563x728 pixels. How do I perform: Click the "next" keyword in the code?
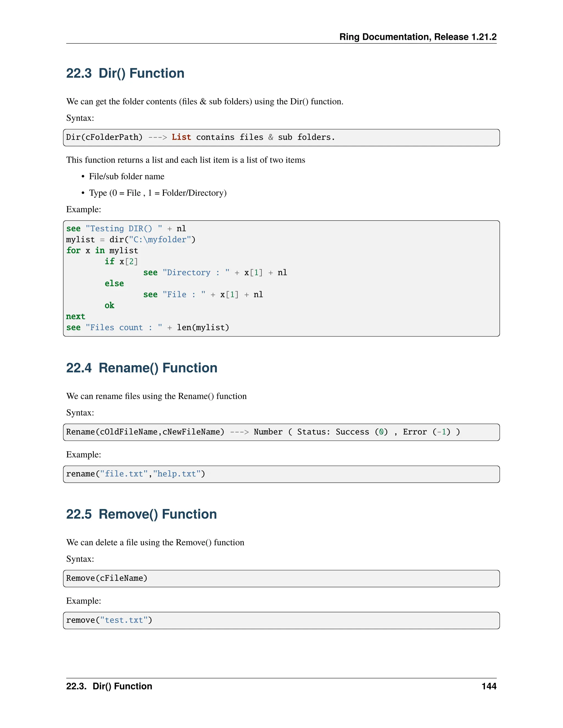tap(76, 317)
